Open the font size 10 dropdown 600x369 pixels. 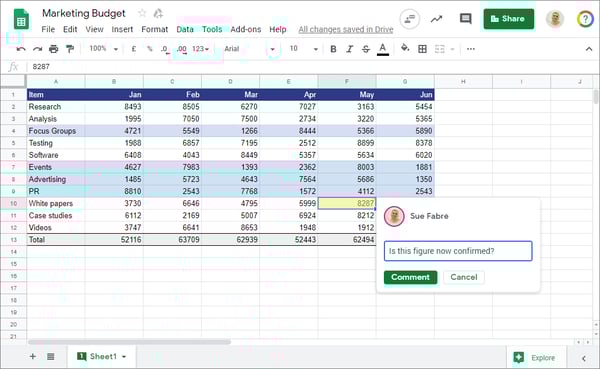point(304,49)
